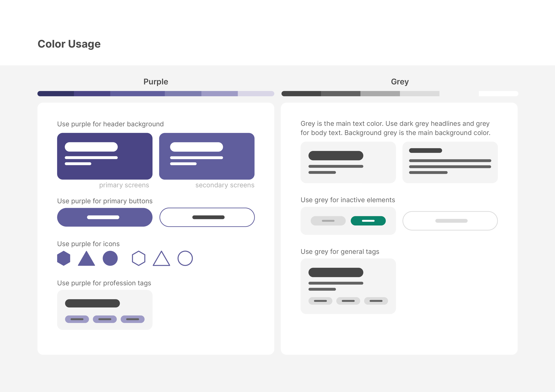Click the first purple profession tag

[x=77, y=319]
